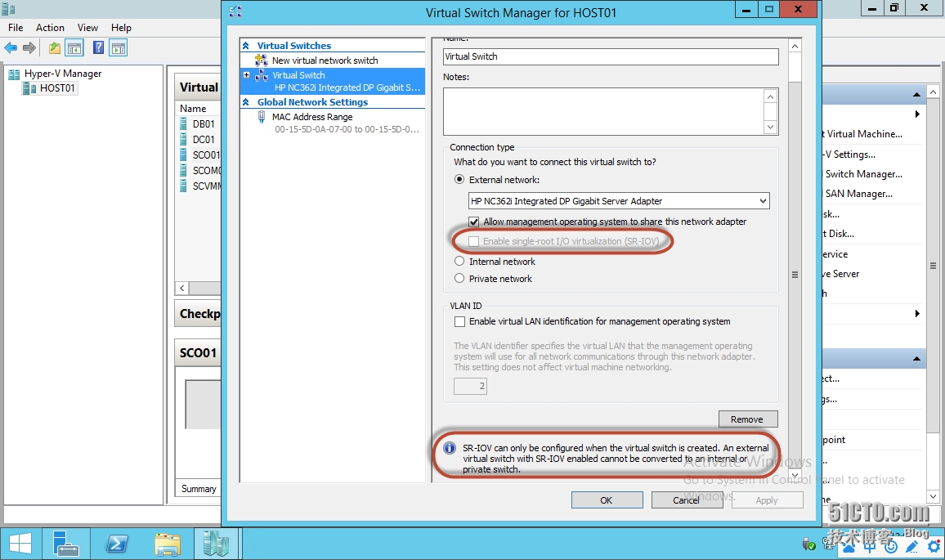
Task: Click the VM list left scroll arrow
Action: (x=182, y=288)
